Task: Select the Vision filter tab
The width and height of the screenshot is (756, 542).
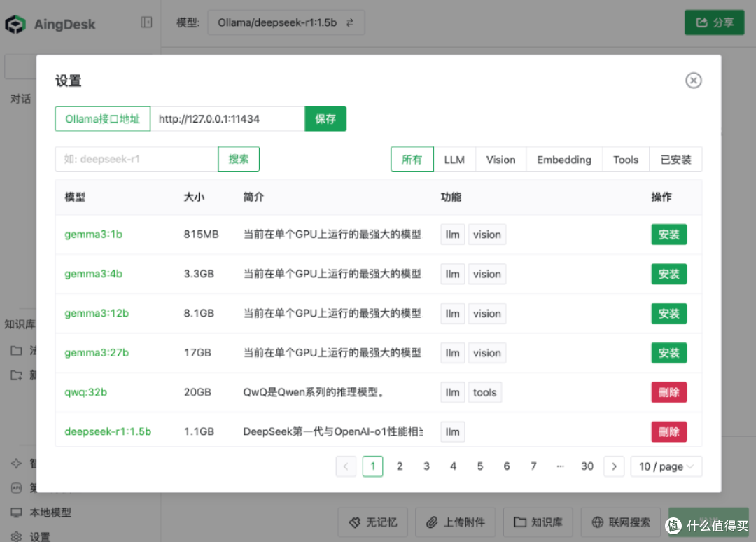Action: (501, 160)
